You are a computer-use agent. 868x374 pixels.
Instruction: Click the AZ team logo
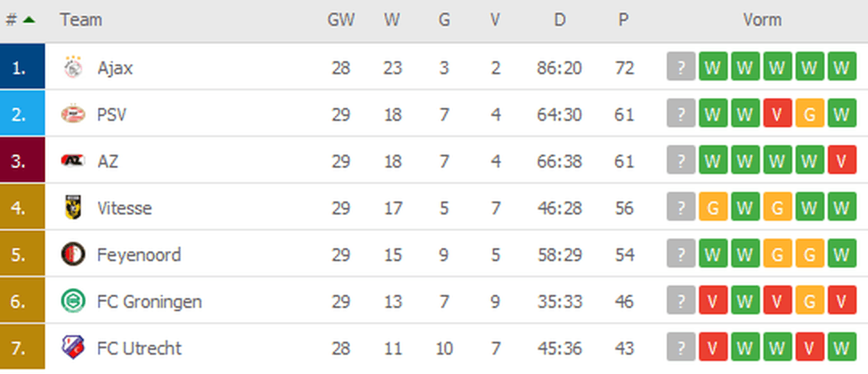coord(73,160)
